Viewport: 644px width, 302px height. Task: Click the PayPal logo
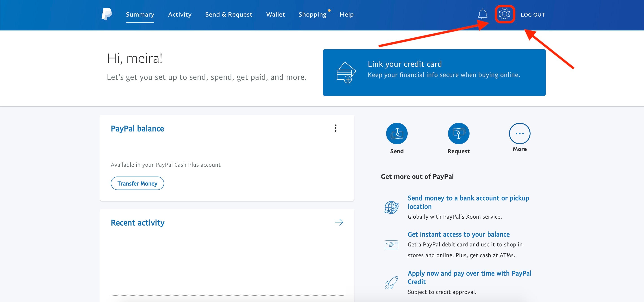point(107,14)
